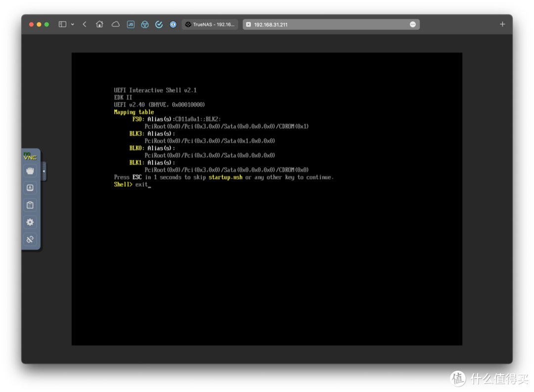Switch to the TrueNAS tab
The height and width of the screenshot is (392, 534).
(210, 24)
